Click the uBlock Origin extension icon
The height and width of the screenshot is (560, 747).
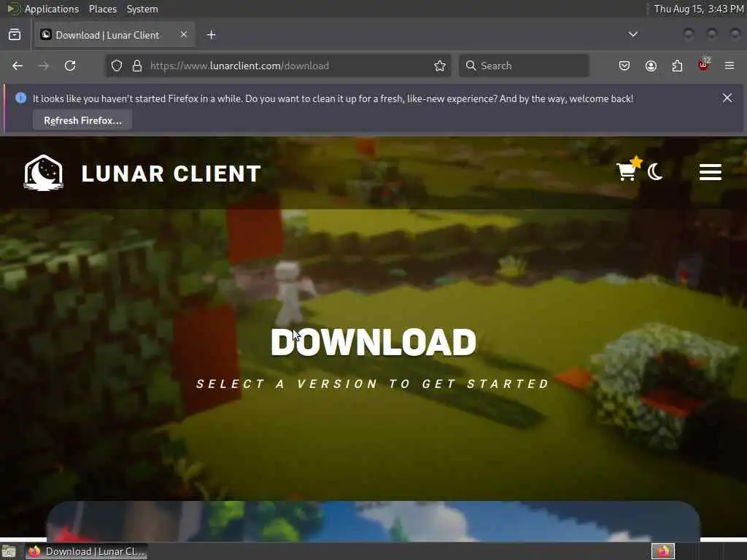click(x=704, y=65)
